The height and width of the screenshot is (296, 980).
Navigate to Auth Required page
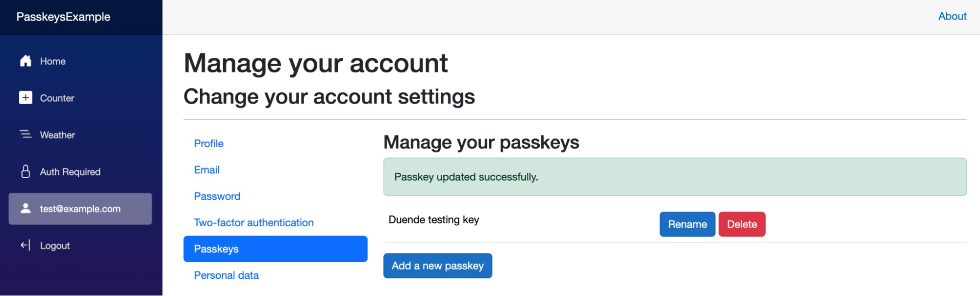click(x=70, y=172)
